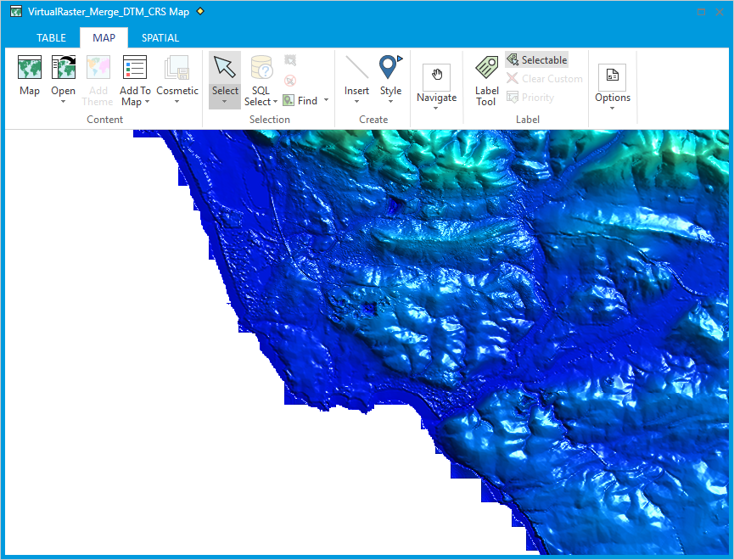Click the Open map icon
This screenshot has width=734, height=560.
pos(63,67)
